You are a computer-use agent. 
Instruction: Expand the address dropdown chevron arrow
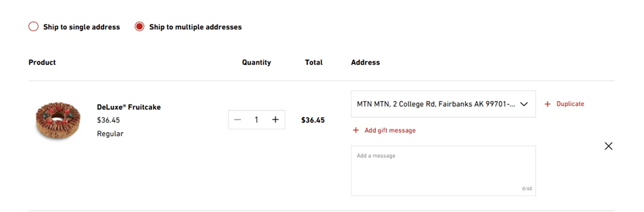pos(524,104)
